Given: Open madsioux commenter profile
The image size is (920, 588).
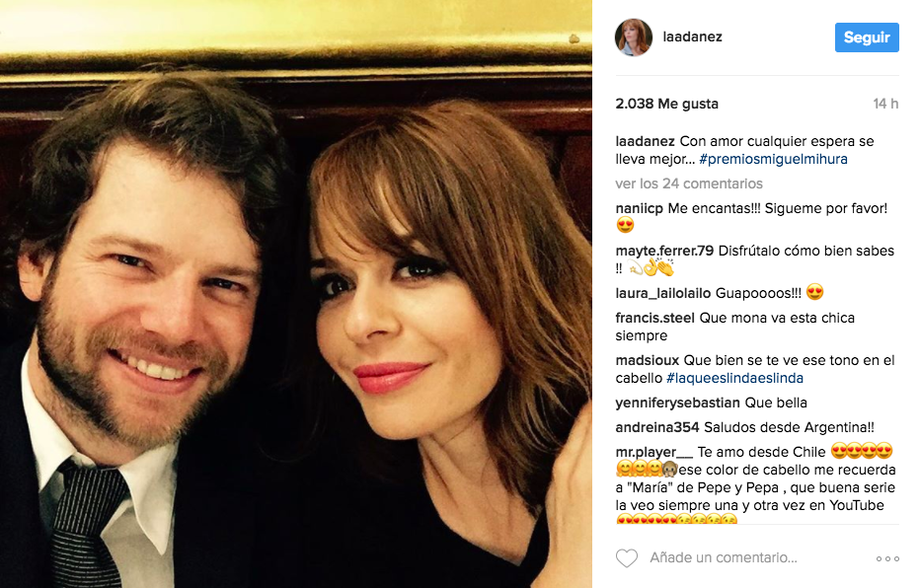Looking at the screenshot, I should click(x=648, y=360).
